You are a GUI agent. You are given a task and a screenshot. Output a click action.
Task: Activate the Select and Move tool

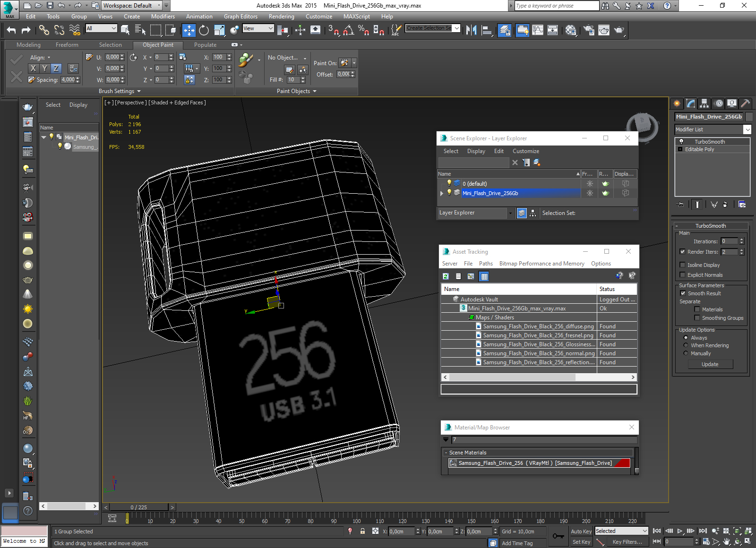click(x=189, y=30)
